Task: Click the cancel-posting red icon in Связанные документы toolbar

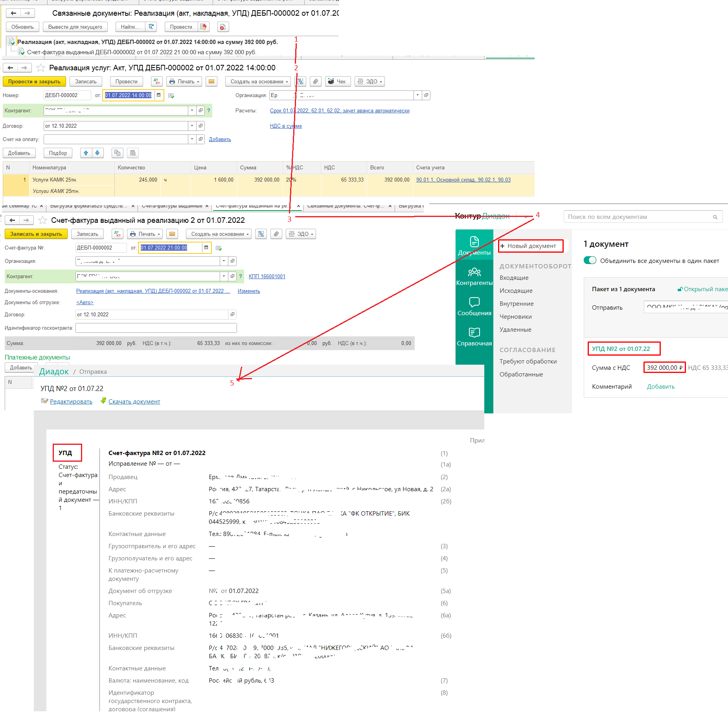Action: 222,27
